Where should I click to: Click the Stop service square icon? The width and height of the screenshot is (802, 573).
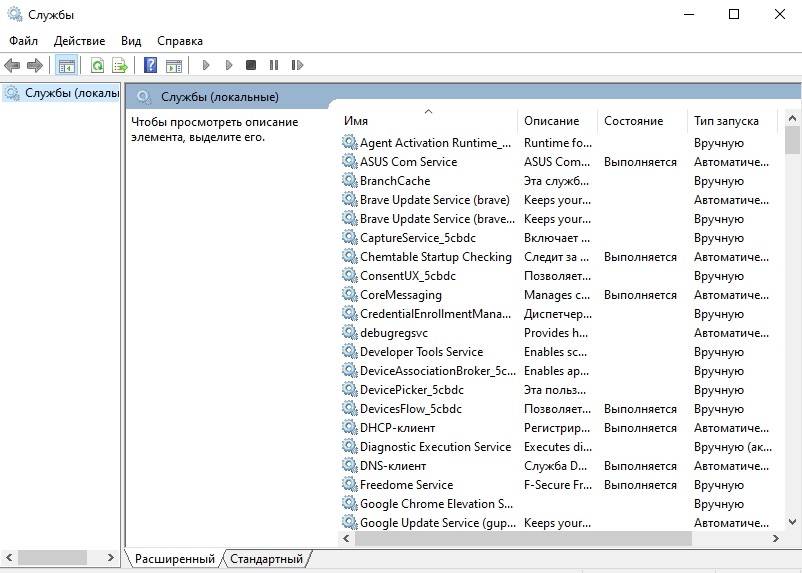251,66
